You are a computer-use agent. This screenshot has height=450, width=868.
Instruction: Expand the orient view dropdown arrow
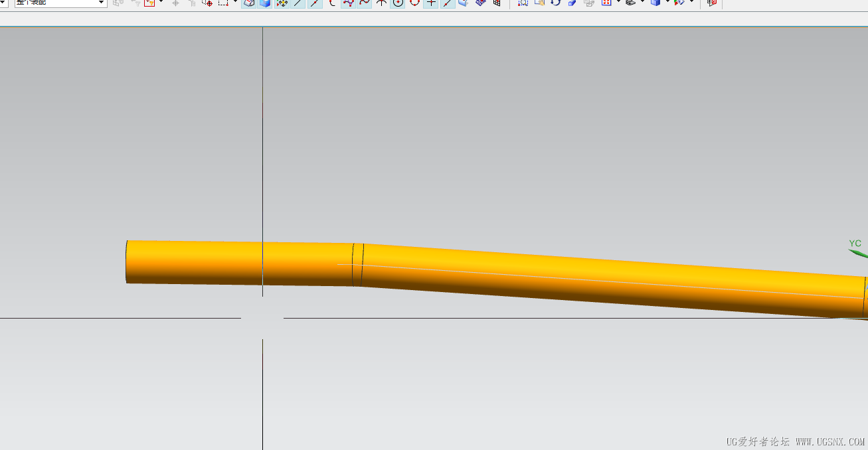point(618,2)
